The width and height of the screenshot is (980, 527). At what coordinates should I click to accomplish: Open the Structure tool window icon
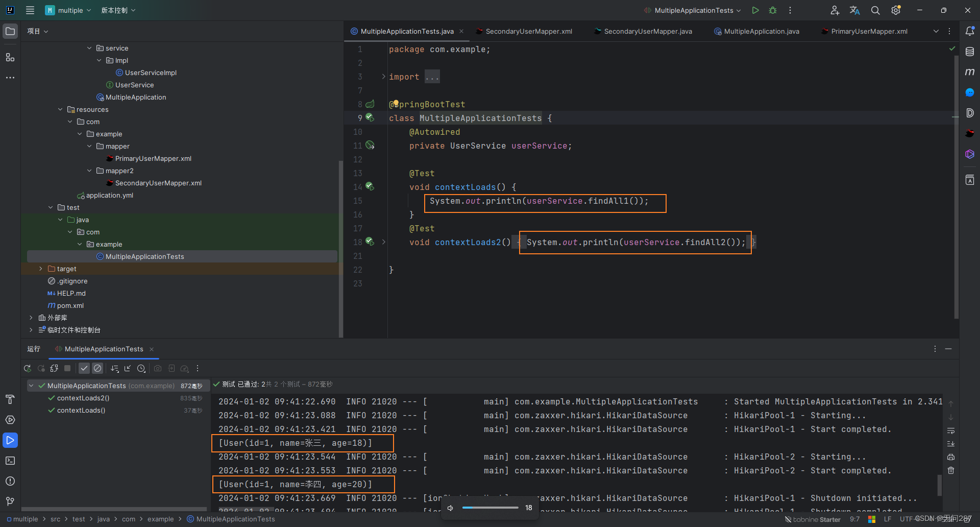[10, 57]
